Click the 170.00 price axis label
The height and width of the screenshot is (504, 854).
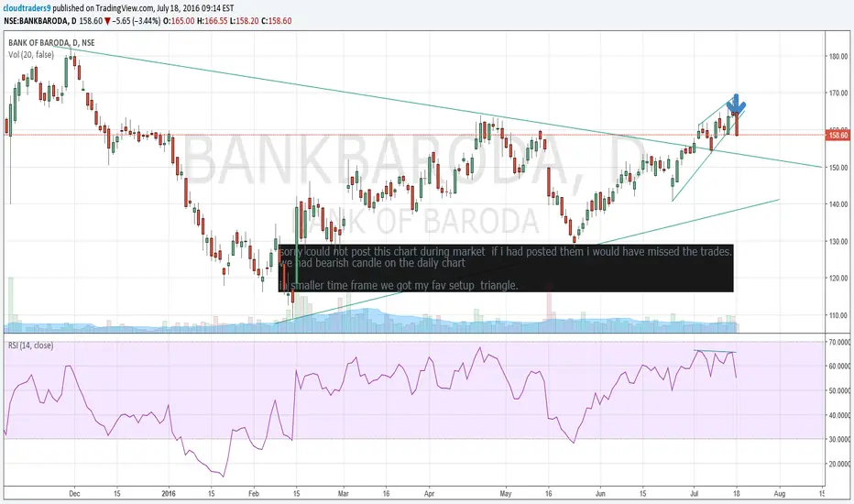838,93
